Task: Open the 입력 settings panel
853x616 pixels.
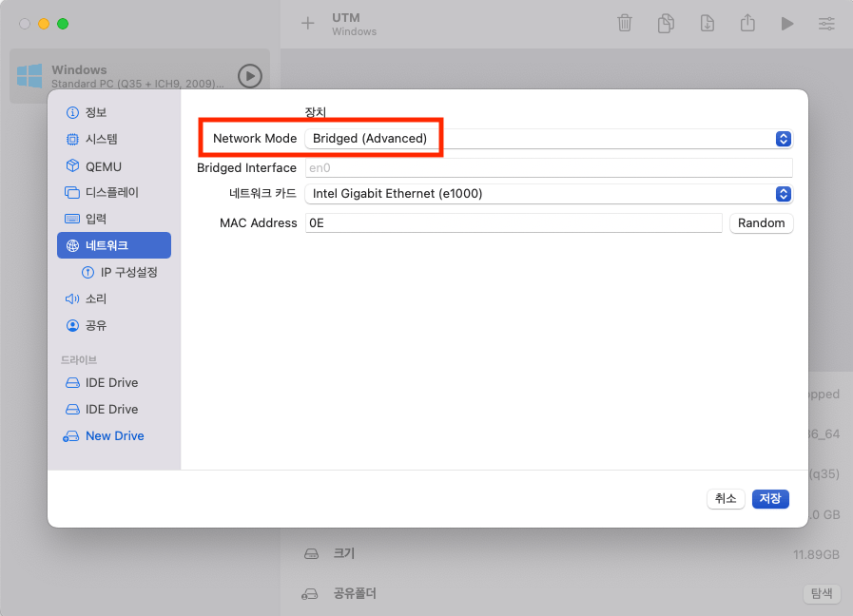Action: [x=99, y=217]
